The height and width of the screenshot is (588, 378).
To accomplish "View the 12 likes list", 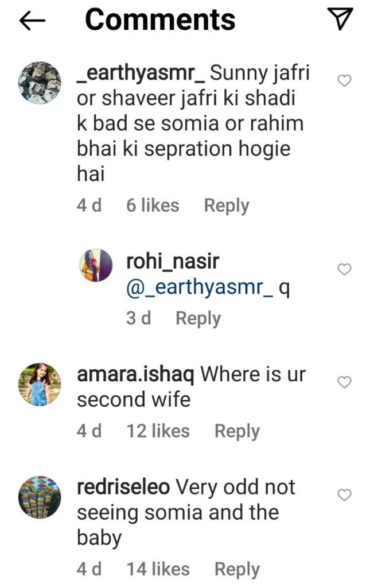I will pyautogui.click(x=158, y=431).
